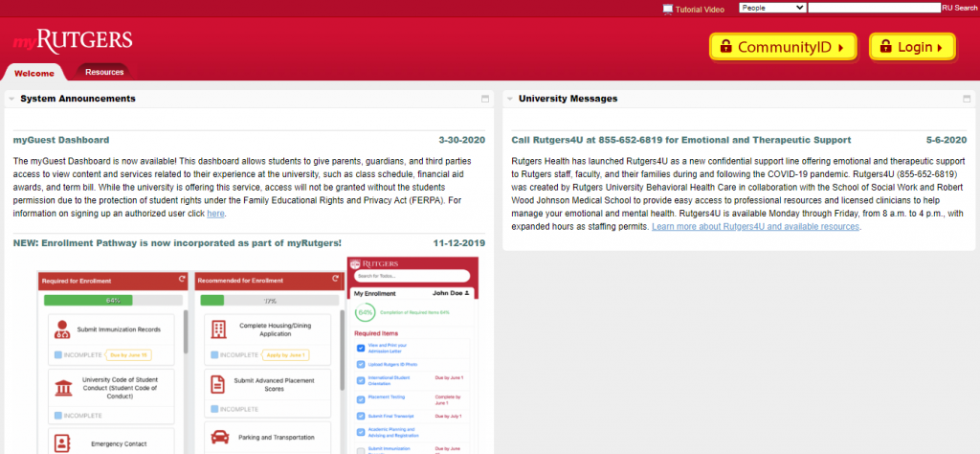
Task: Toggle the Placement Testing checkbox
Action: pos(360,397)
